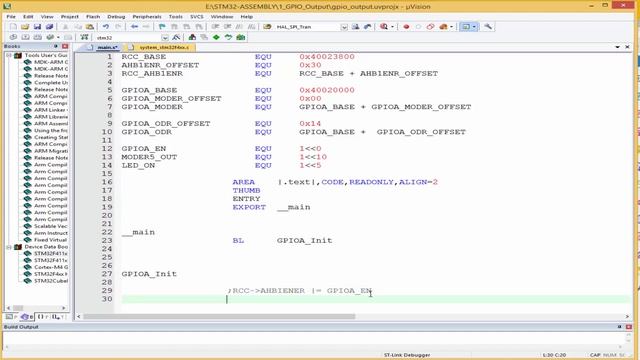
Task: Click the Manage Run-Time Environment icon
Action: coord(241,37)
